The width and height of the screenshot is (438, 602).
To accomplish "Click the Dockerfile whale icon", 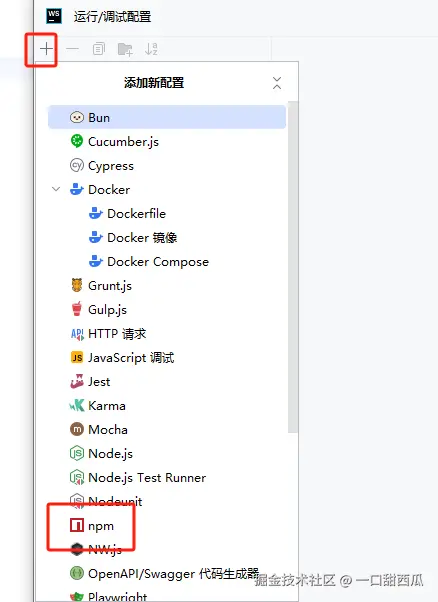I will [x=96, y=213].
